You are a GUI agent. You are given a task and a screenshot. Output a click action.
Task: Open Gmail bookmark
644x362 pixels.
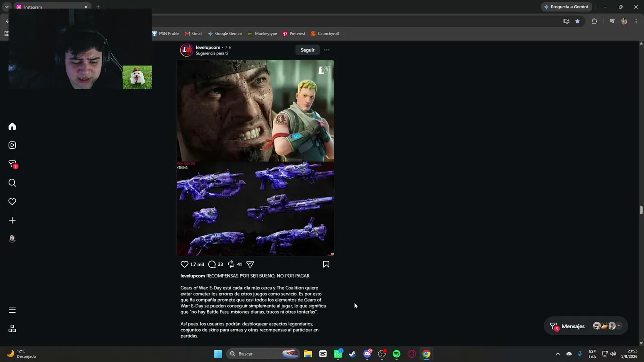point(194,34)
